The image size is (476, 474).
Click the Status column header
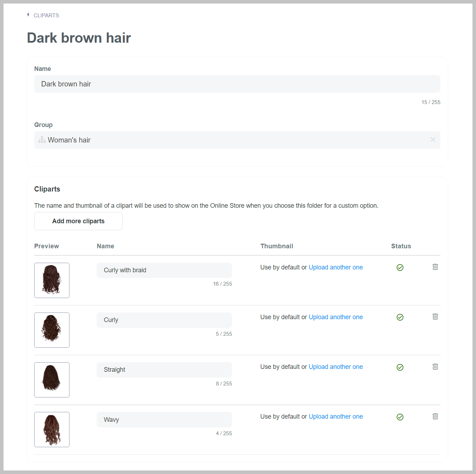coord(401,246)
